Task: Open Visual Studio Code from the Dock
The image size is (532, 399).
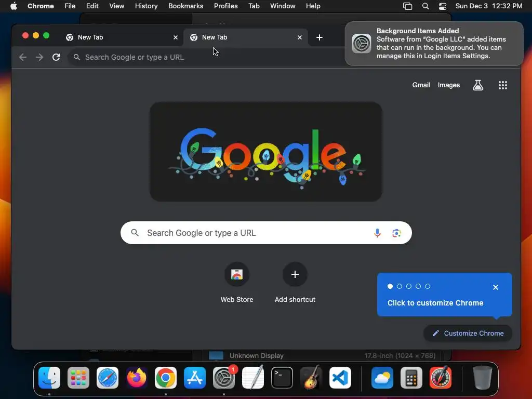Action: (x=340, y=377)
